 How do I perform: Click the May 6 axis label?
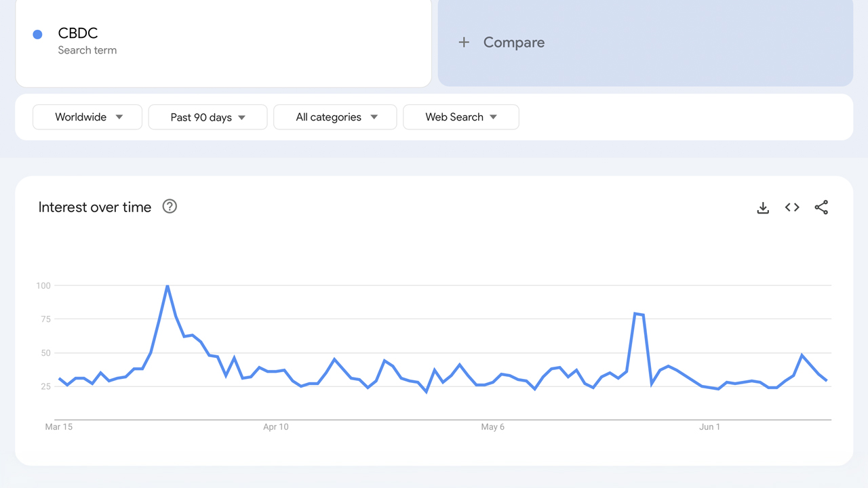[x=493, y=427]
